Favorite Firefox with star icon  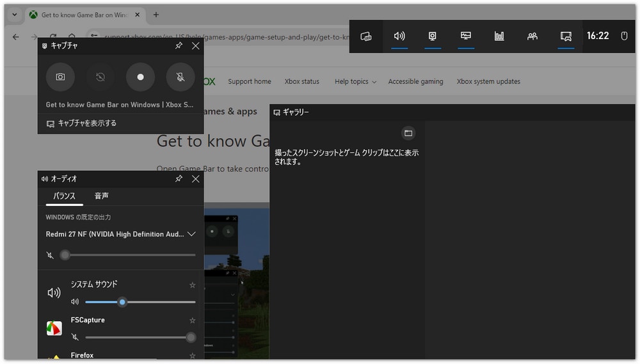(x=192, y=356)
